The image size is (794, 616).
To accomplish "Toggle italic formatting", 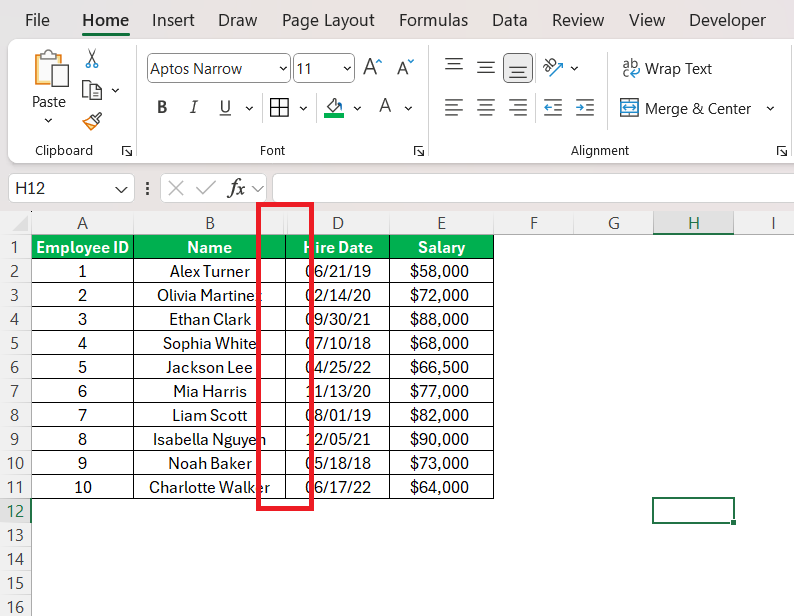I will [193, 107].
